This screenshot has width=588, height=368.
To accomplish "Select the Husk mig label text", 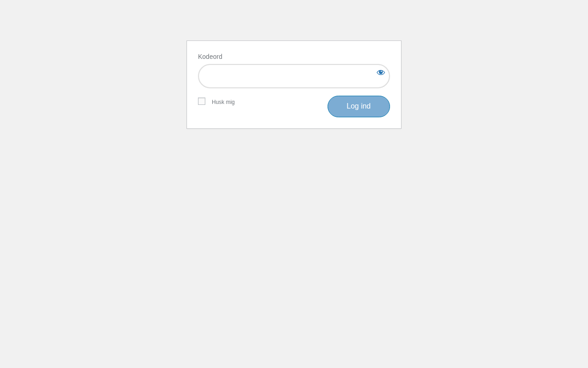I will coord(223,102).
